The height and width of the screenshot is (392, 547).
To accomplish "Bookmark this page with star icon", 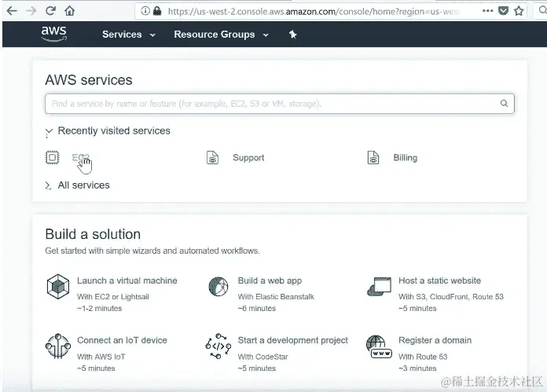I will click(519, 11).
